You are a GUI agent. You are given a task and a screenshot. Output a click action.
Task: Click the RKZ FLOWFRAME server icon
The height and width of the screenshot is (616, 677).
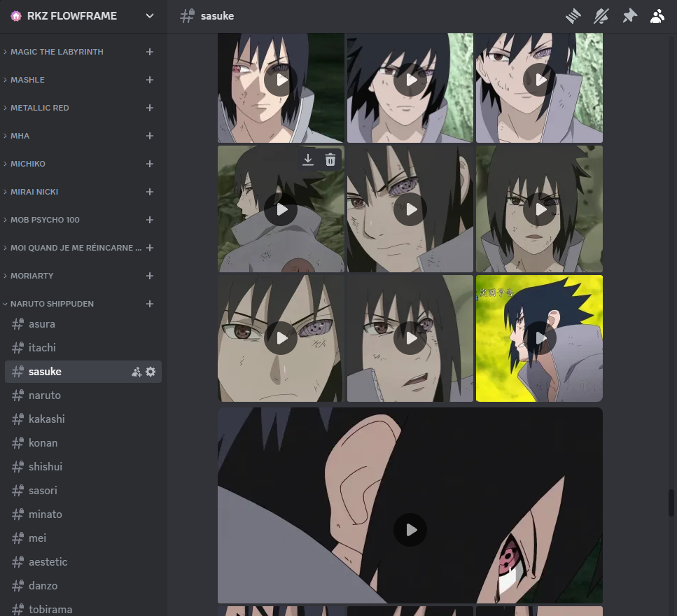coord(16,16)
